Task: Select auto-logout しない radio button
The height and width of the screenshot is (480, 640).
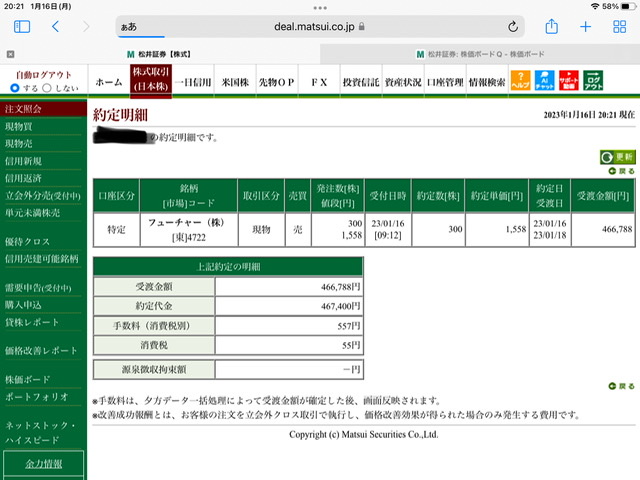Action: tap(47, 88)
